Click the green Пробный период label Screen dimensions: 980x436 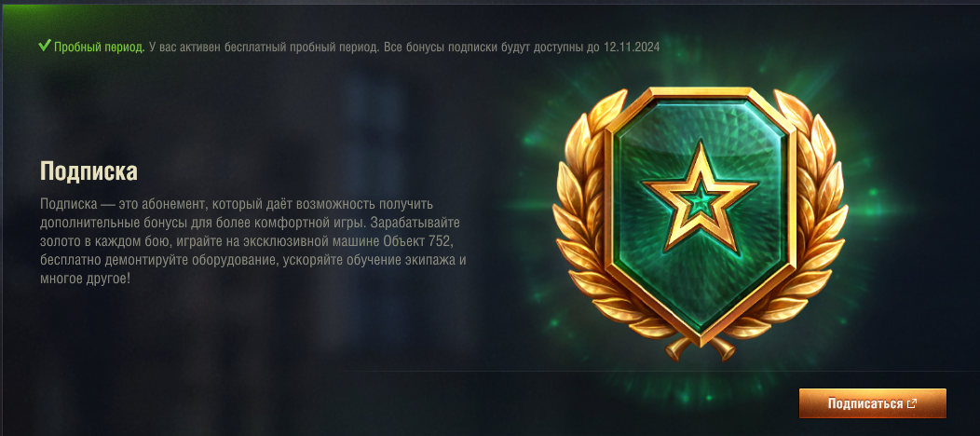click(x=100, y=47)
